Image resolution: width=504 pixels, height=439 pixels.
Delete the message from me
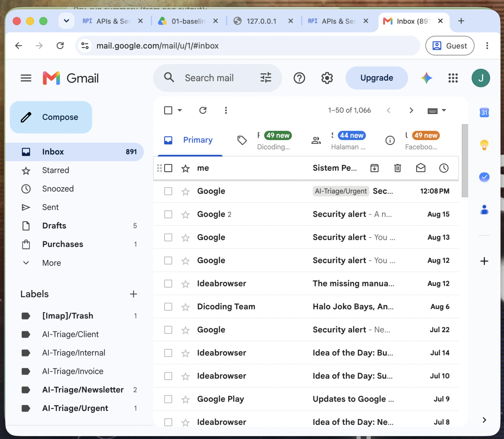(x=398, y=168)
